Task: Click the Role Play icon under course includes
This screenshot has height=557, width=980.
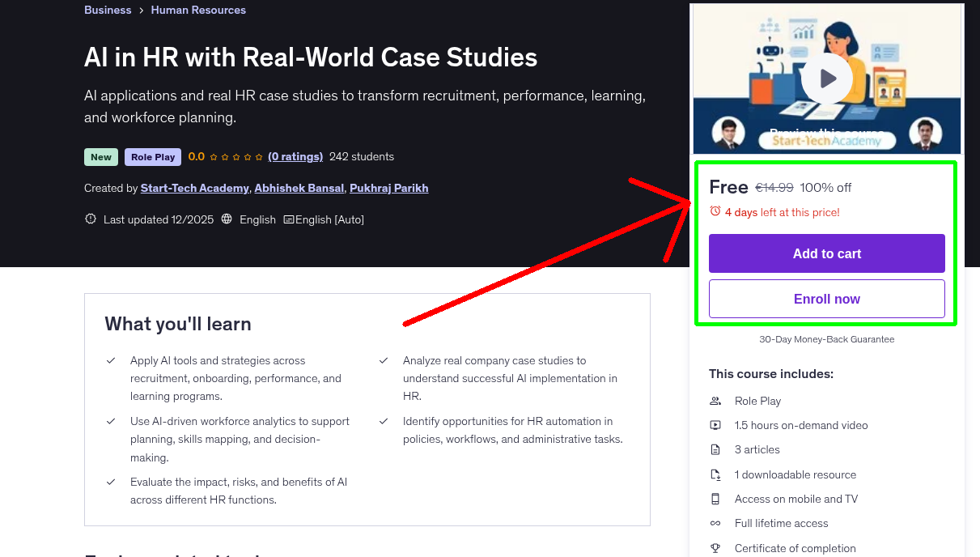Action: pyautogui.click(x=715, y=401)
